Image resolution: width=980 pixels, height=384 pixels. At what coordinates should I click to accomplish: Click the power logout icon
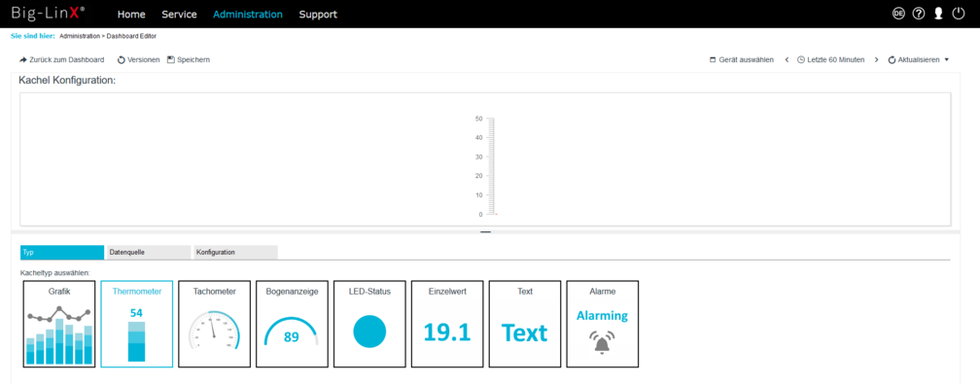pos(959,14)
